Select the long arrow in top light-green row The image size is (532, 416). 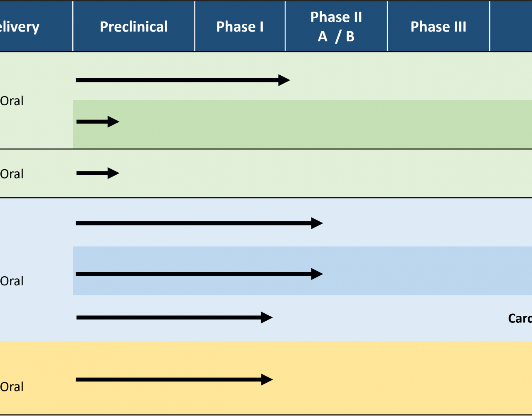[183, 80]
